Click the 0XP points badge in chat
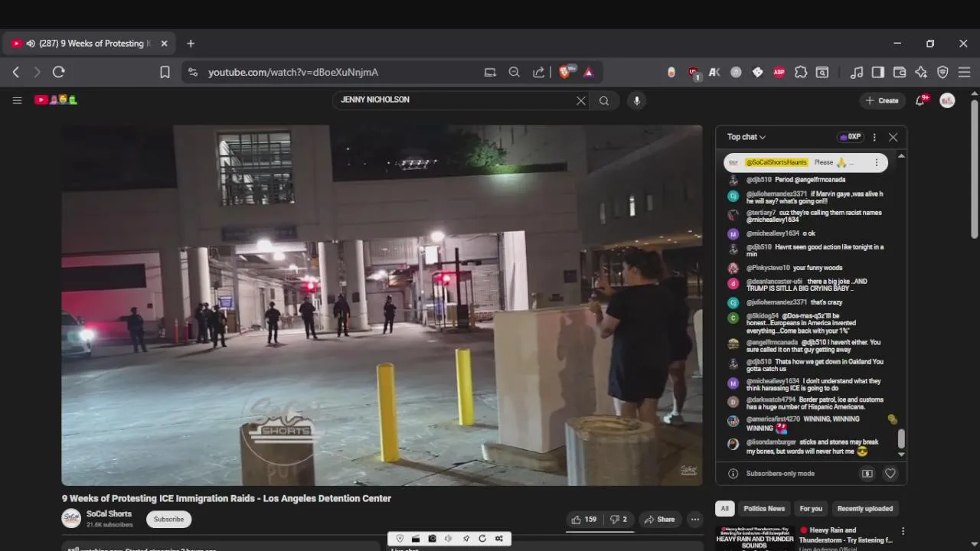The height and width of the screenshot is (551, 980). point(850,137)
